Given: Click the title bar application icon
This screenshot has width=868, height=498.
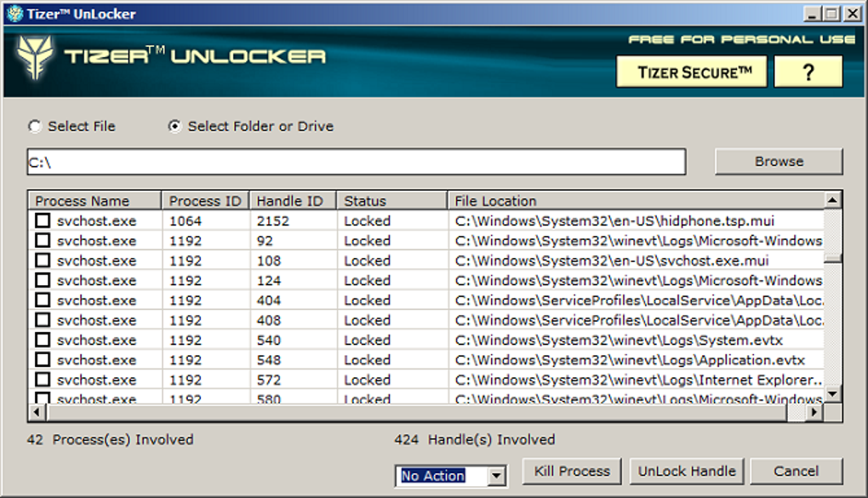Looking at the screenshot, I should [15, 14].
